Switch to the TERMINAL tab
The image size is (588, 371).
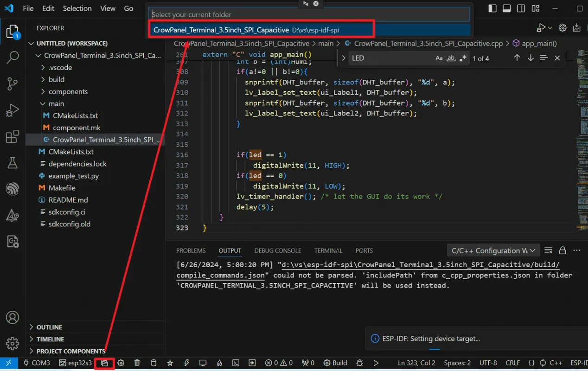pos(328,250)
